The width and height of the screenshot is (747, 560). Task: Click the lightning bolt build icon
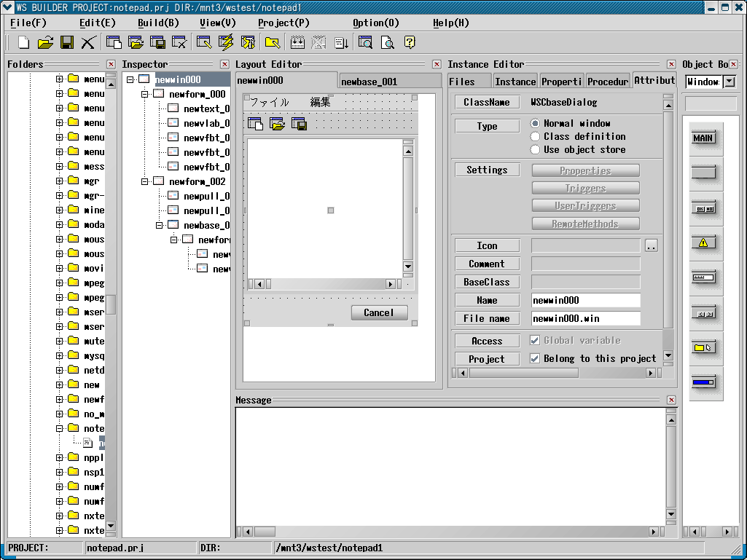click(x=226, y=42)
